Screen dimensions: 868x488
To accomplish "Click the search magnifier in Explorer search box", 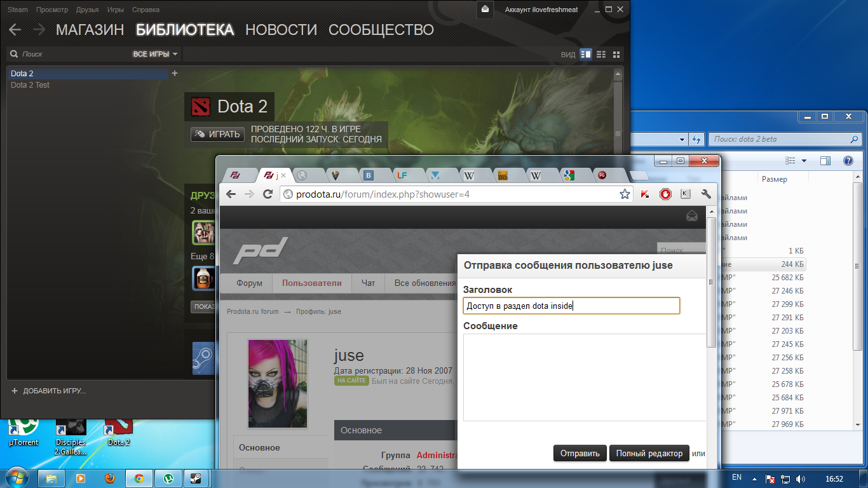I will [854, 139].
